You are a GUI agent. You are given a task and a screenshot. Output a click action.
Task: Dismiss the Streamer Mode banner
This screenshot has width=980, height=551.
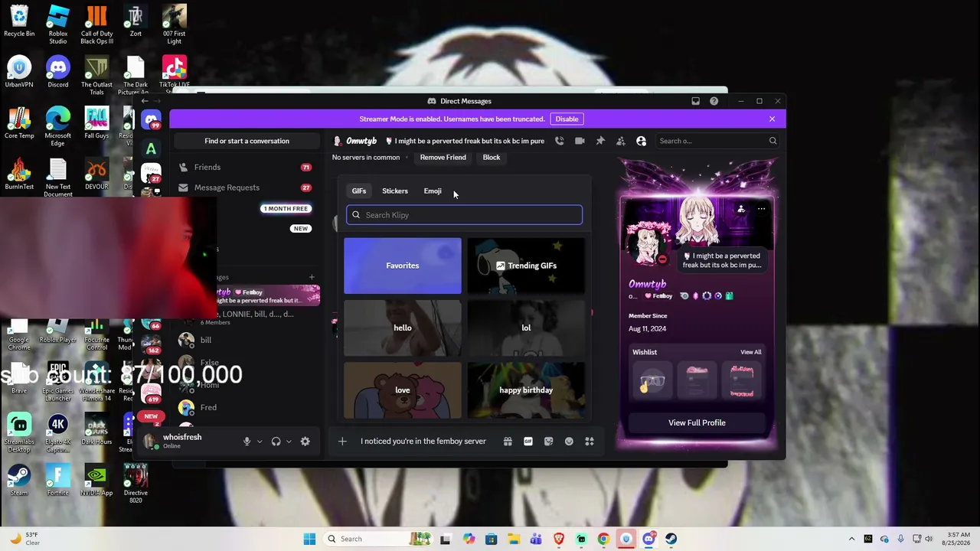[772, 119]
